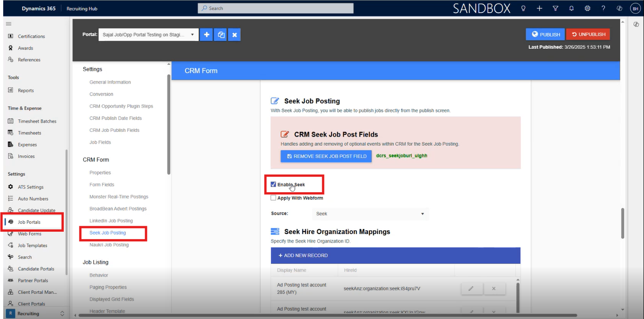The height and width of the screenshot is (319, 644).
Task: Open the Job Fields settings item
Action: (x=100, y=142)
